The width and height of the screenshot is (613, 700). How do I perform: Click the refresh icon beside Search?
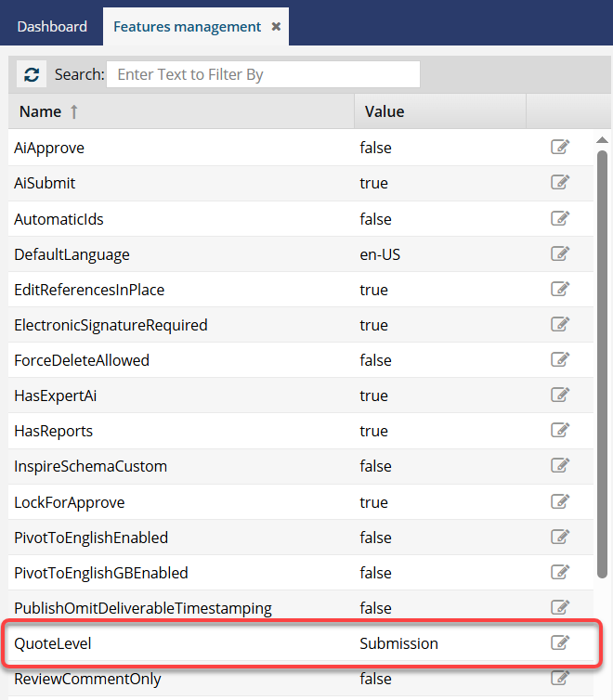[x=32, y=74]
